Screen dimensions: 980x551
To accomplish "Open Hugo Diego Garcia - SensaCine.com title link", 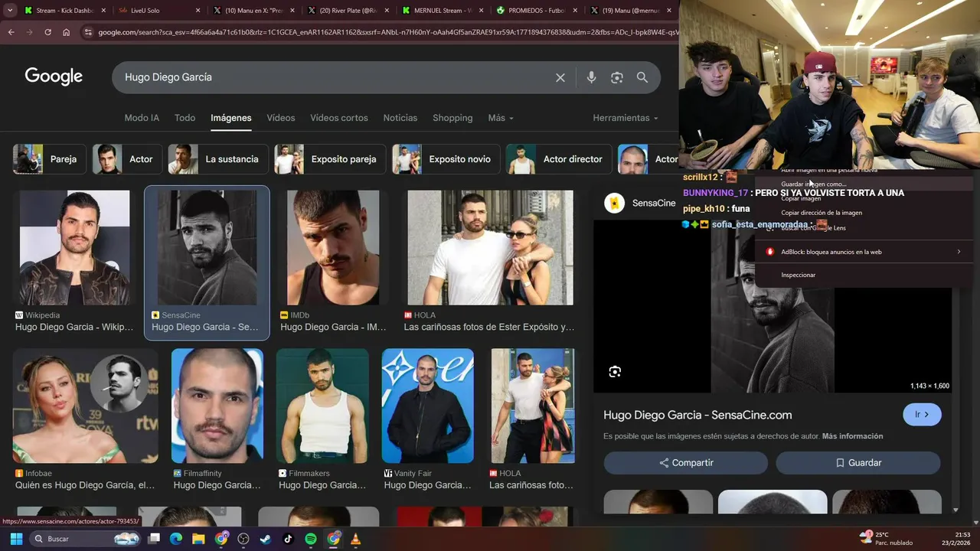I will [697, 415].
